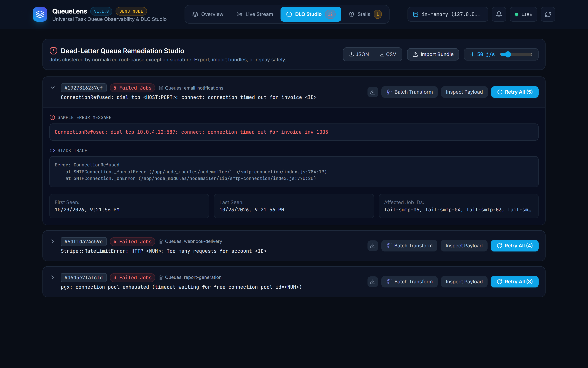Open Batch Transform for report-generation cluster
This screenshot has height=368, width=588.
(409, 282)
